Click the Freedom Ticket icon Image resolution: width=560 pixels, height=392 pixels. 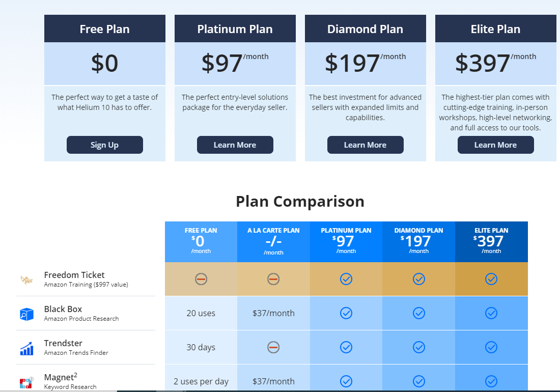click(x=26, y=281)
